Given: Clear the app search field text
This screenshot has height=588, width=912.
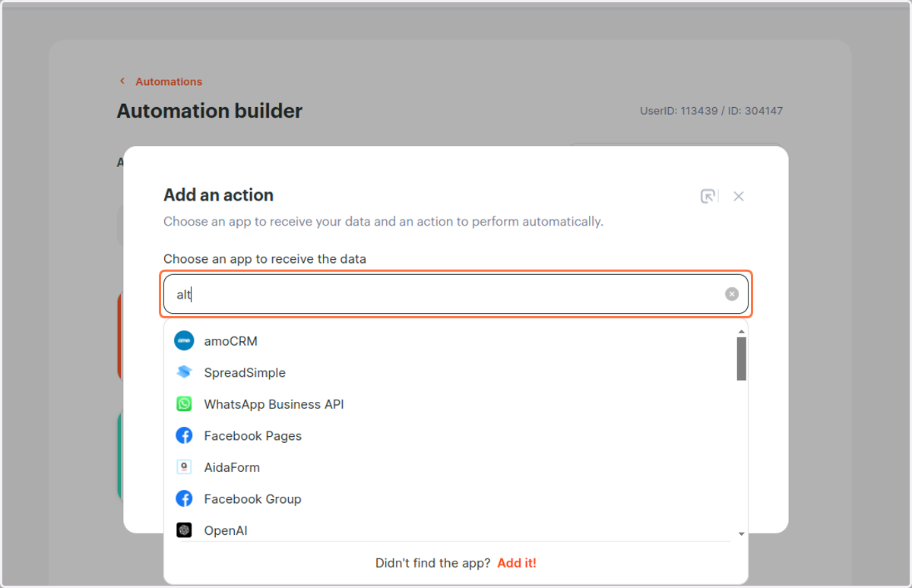Looking at the screenshot, I should [x=732, y=294].
